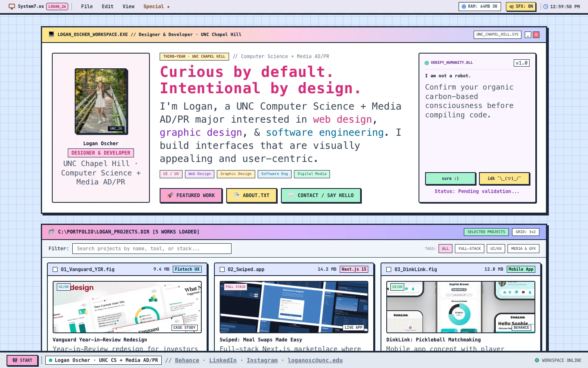Select the MEDIA & GFX tag filter
This screenshot has width=588, height=368.
pyautogui.click(x=523, y=249)
